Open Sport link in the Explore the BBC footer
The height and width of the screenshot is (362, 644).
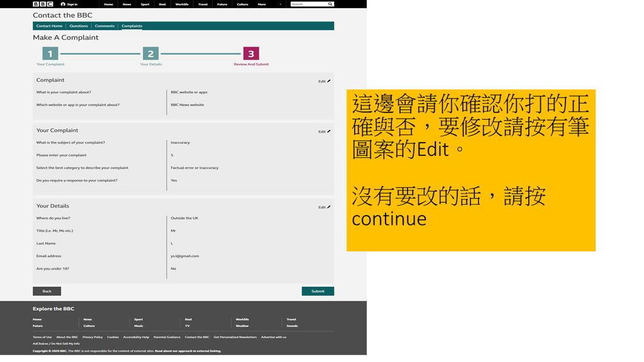138,319
